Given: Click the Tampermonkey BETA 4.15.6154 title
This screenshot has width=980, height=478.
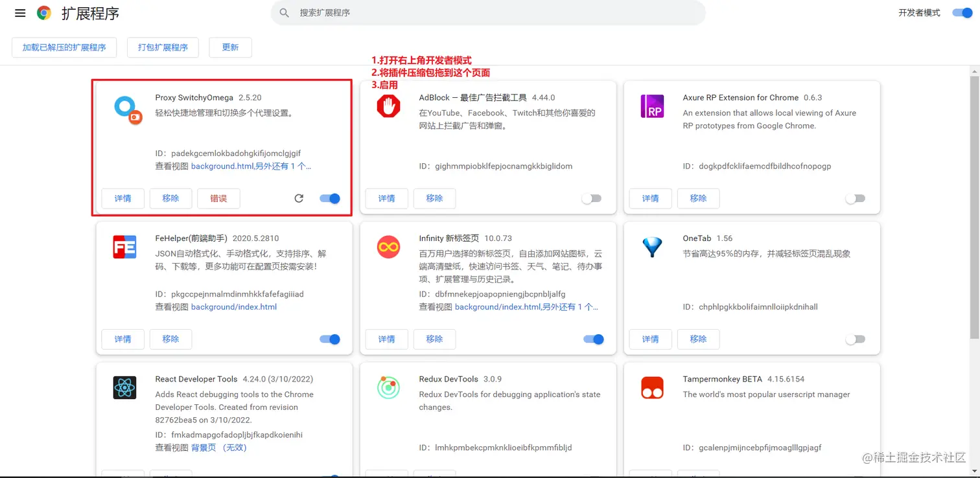Looking at the screenshot, I should click(743, 379).
